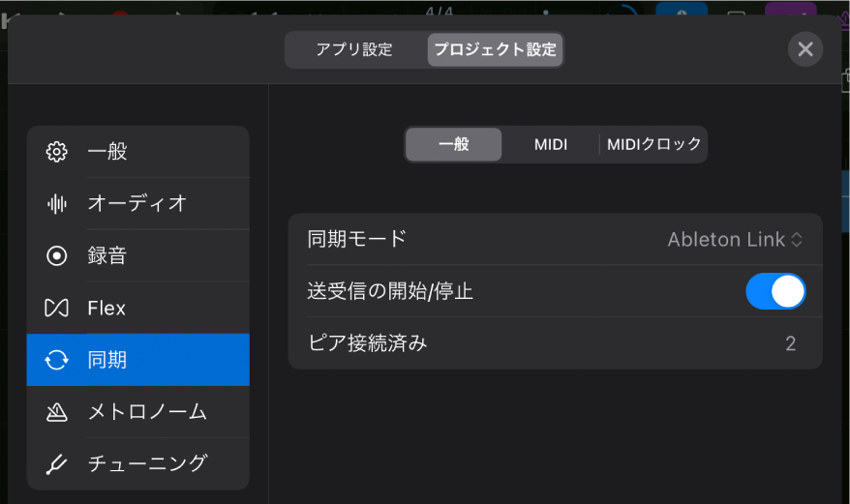Select the 同期 sidebar item
The image size is (850, 504).
click(x=137, y=360)
